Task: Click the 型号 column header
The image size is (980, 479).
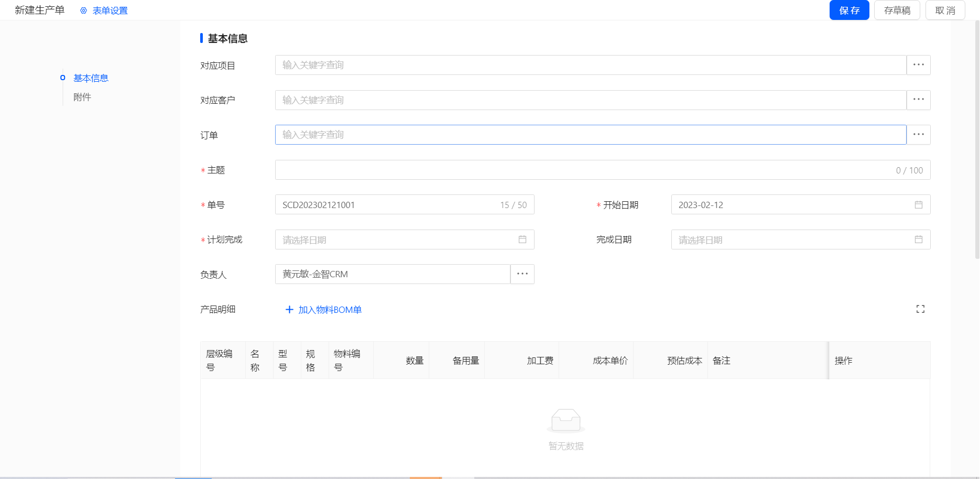Action: pyautogui.click(x=287, y=361)
